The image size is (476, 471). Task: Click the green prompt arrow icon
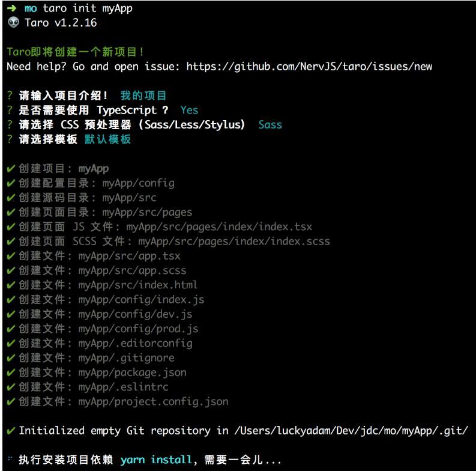click(11, 8)
